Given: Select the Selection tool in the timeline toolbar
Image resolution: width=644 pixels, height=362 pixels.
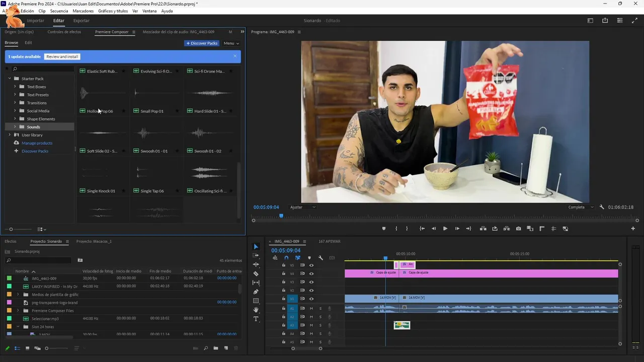Looking at the screenshot, I should pyautogui.click(x=256, y=246).
